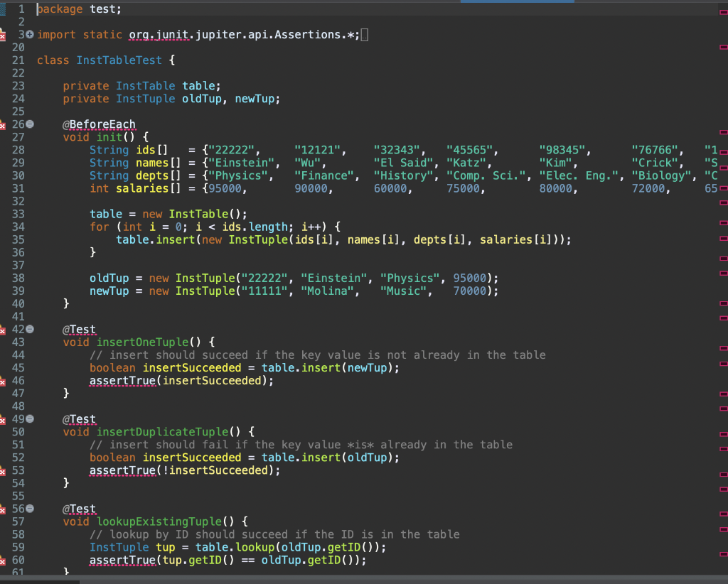Click the error marker beside the import line

[x=2, y=35]
